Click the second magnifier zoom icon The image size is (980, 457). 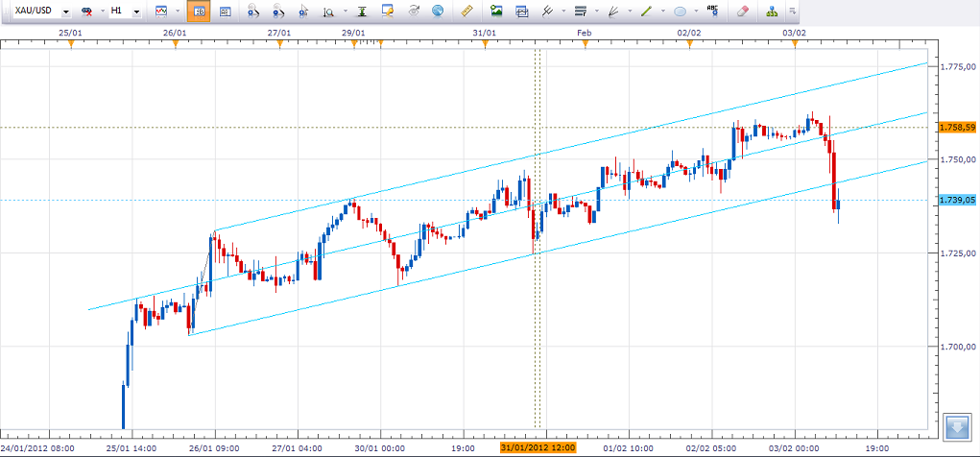pos(278,12)
